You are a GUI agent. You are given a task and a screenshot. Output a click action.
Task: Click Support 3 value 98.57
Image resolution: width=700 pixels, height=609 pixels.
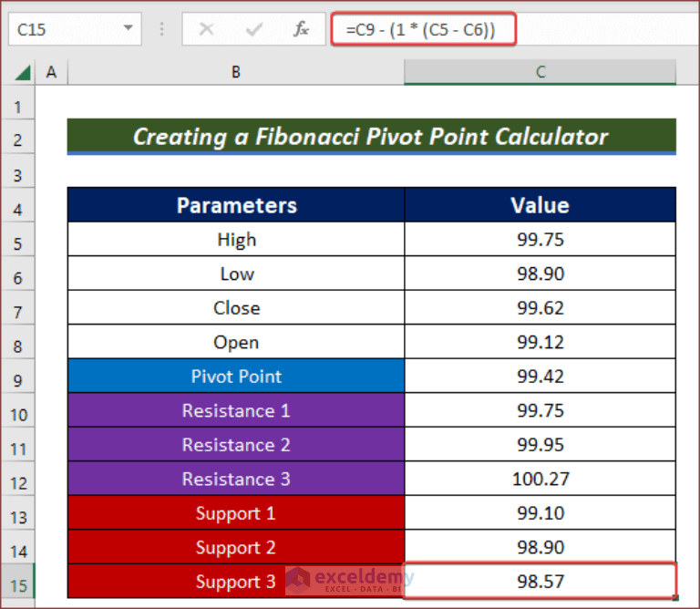(x=540, y=582)
